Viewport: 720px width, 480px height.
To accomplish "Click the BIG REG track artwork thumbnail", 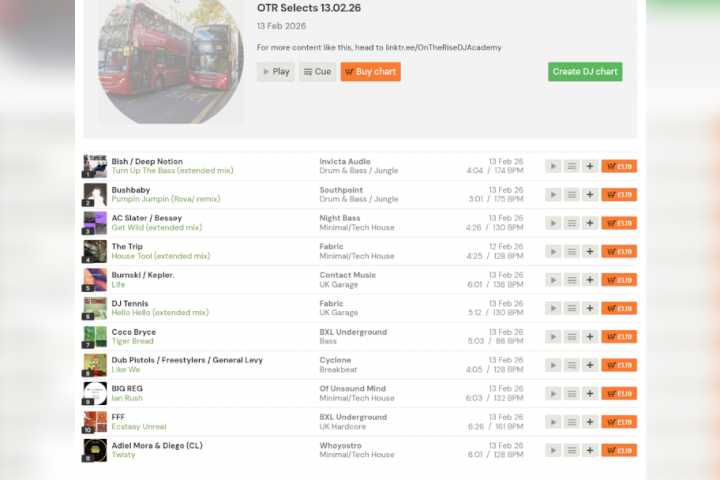I will [x=95, y=393].
